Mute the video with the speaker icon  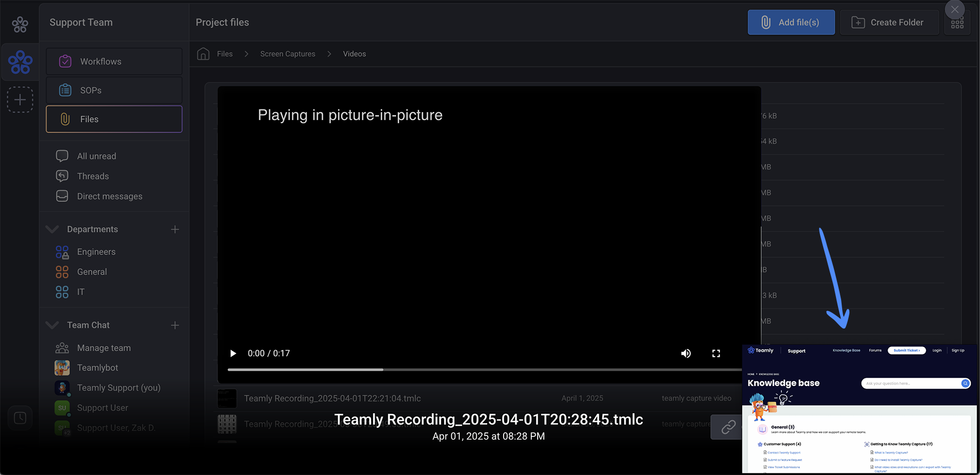tap(686, 354)
